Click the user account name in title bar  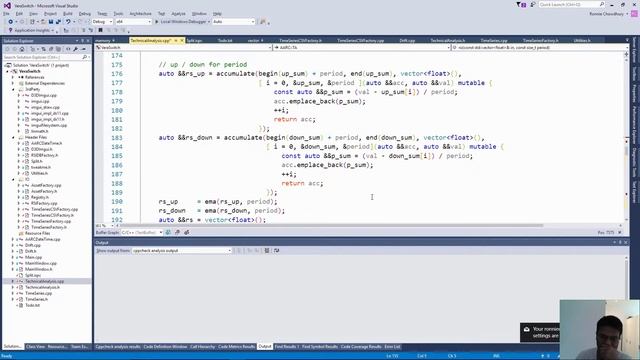click(x=606, y=13)
